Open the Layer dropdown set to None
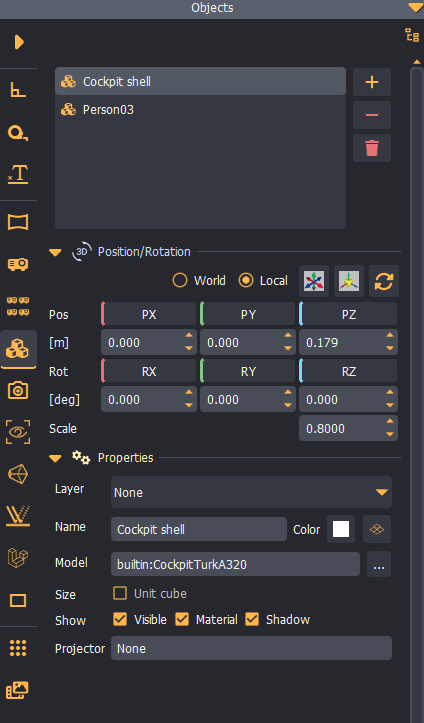 coord(252,492)
